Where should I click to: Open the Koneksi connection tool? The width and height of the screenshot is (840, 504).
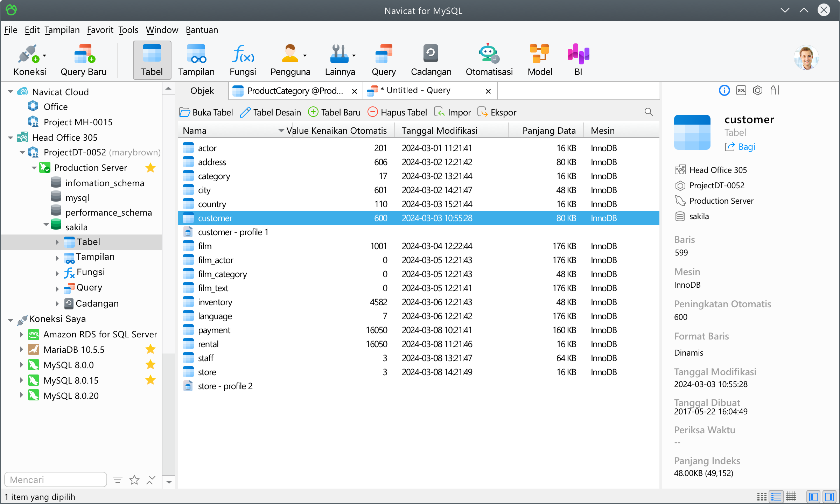coord(29,60)
